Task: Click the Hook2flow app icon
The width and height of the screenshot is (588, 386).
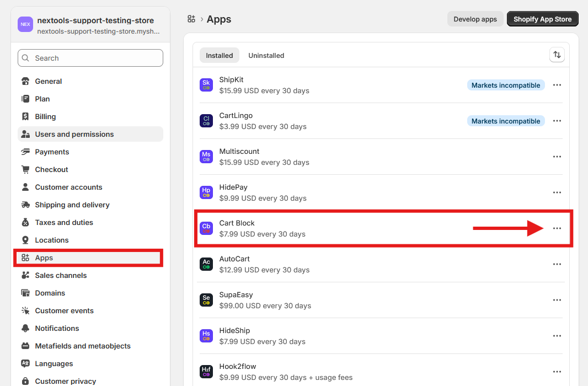Action: point(206,372)
